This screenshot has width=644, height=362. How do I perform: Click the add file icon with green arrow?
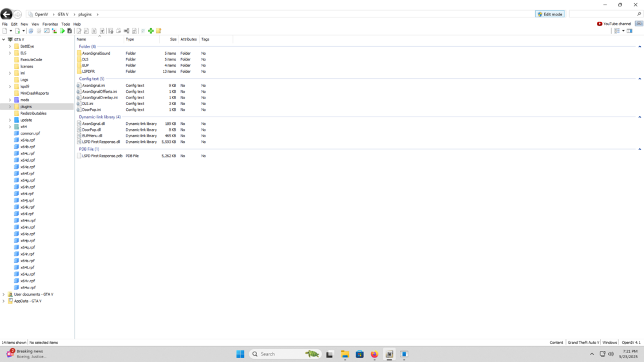17,31
